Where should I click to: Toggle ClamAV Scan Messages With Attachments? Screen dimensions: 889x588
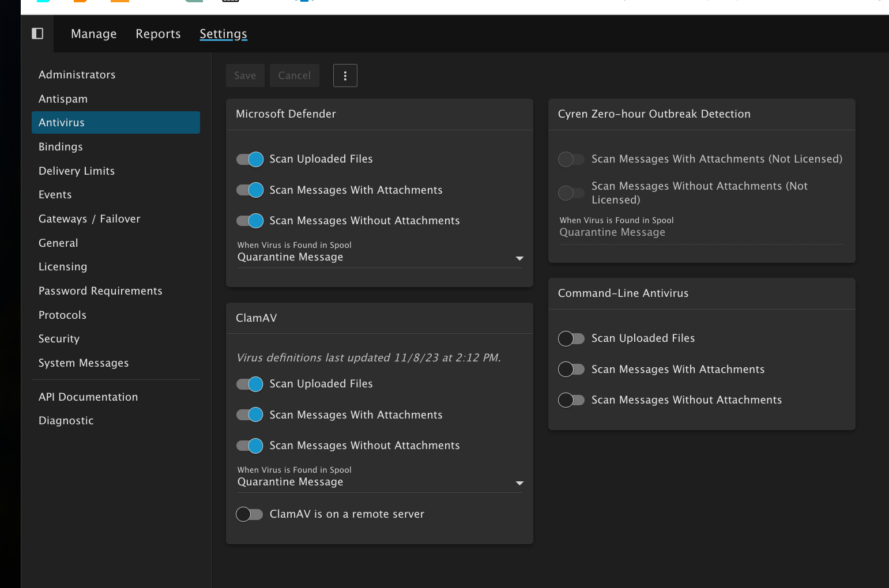[250, 415]
